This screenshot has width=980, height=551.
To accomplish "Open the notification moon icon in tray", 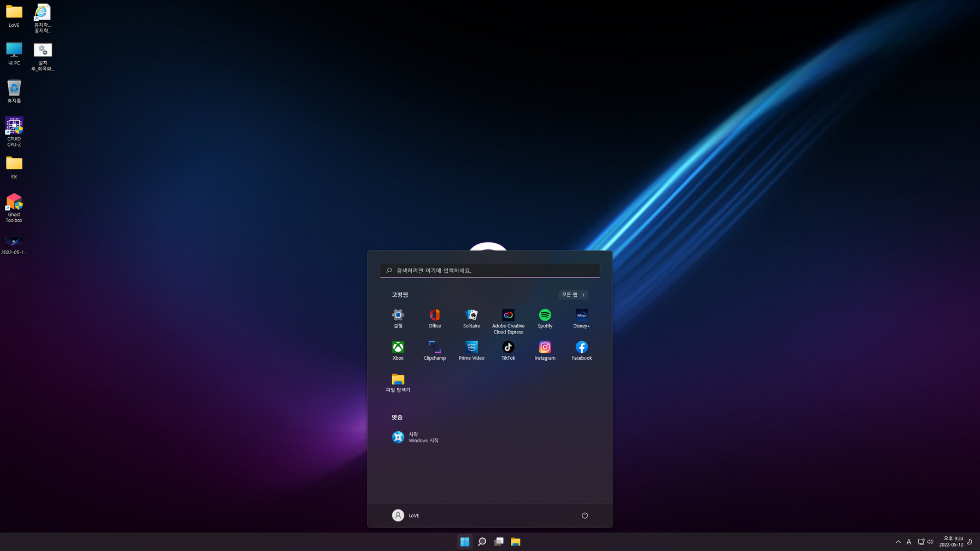I will pyautogui.click(x=970, y=542).
